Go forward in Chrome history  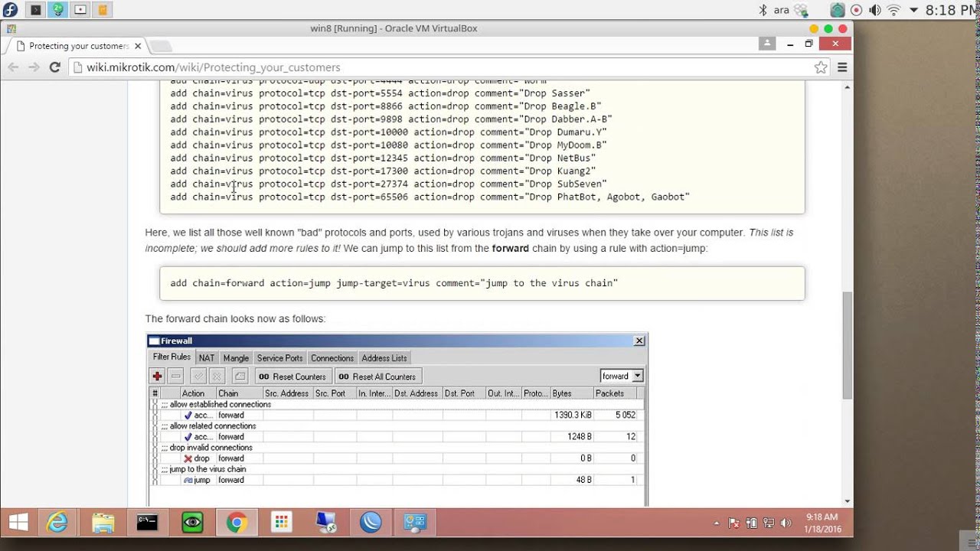[34, 67]
